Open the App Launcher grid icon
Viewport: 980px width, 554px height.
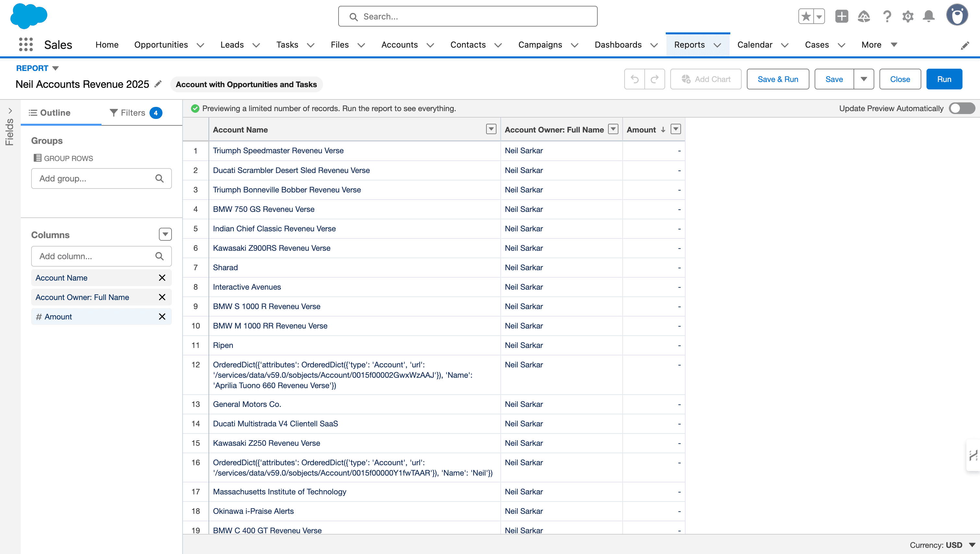[x=26, y=44]
